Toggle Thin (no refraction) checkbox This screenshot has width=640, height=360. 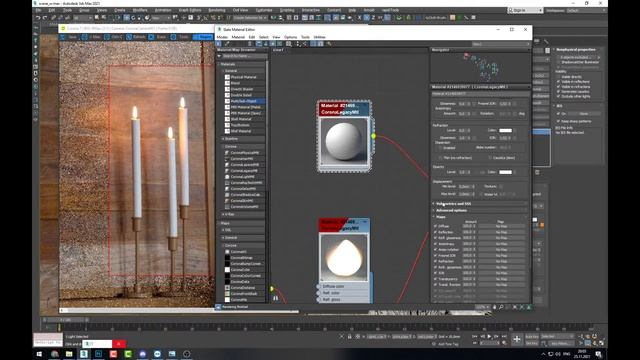coord(440,158)
